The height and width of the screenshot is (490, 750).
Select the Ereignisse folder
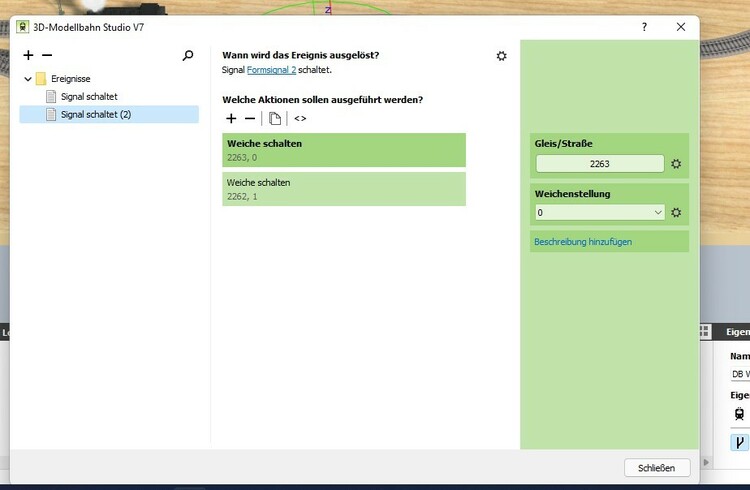[x=70, y=78]
